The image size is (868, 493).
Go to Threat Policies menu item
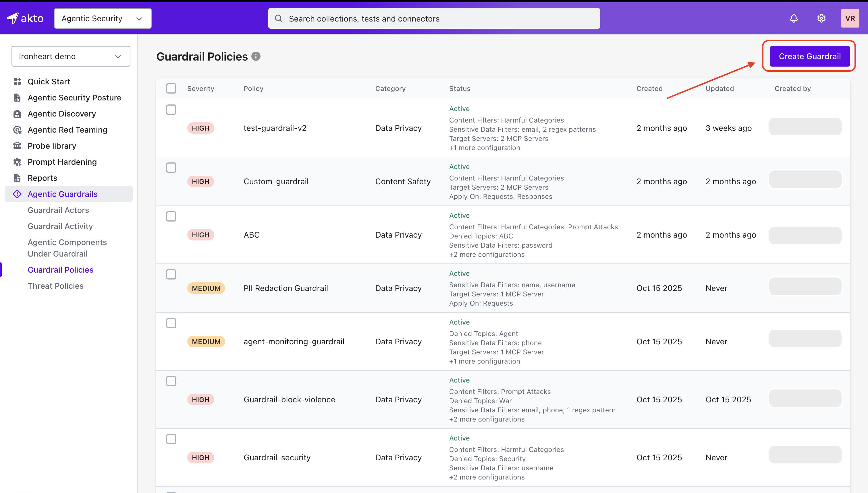(x=55, y=286)
